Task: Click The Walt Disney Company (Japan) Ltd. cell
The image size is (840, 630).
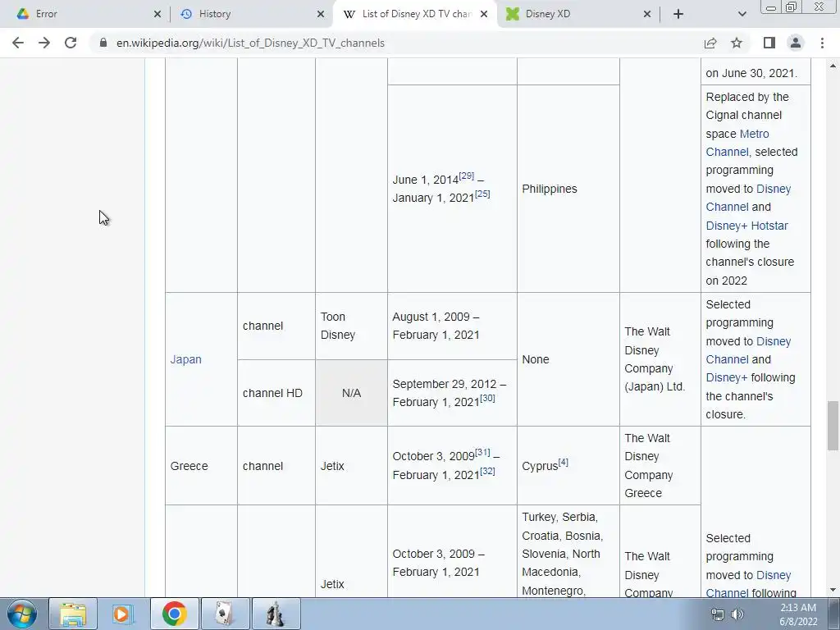Action: (x=660, y=359)
